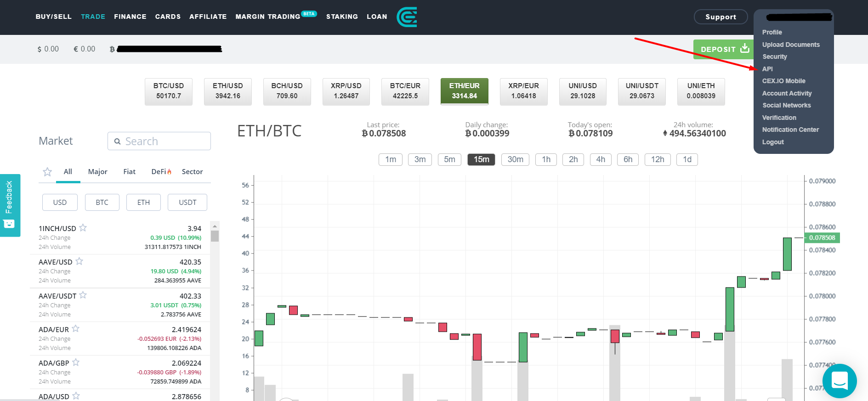Open the STAKING navigation item

(x=342, y=17)
